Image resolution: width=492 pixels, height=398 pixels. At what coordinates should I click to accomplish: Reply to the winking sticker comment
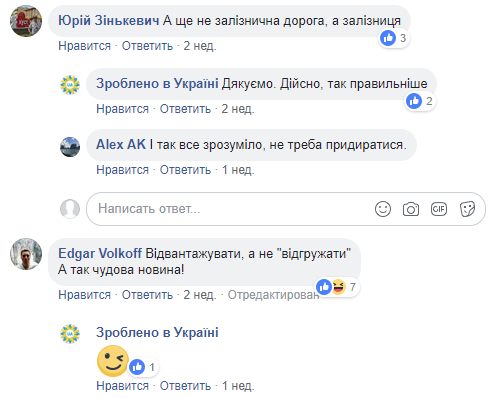point(185,386)
